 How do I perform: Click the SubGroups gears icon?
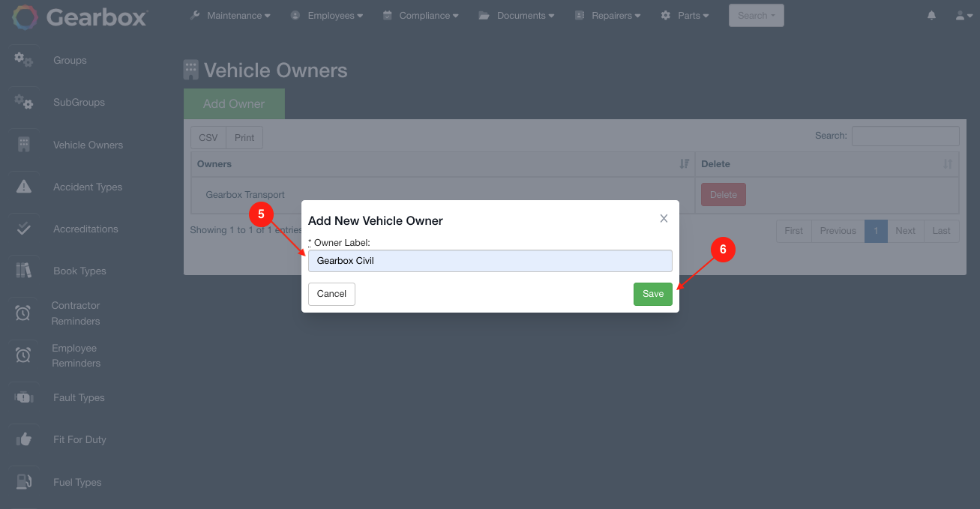click(x=24, y=101)
